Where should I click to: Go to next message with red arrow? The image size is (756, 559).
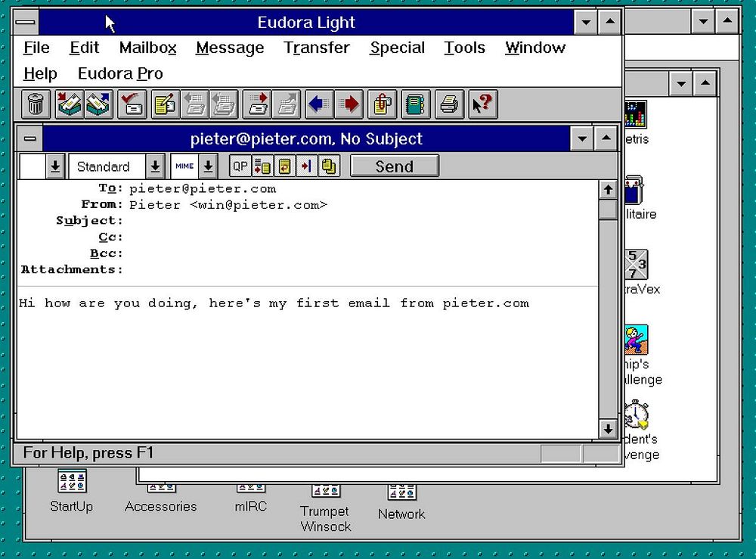tap(349, 104)
